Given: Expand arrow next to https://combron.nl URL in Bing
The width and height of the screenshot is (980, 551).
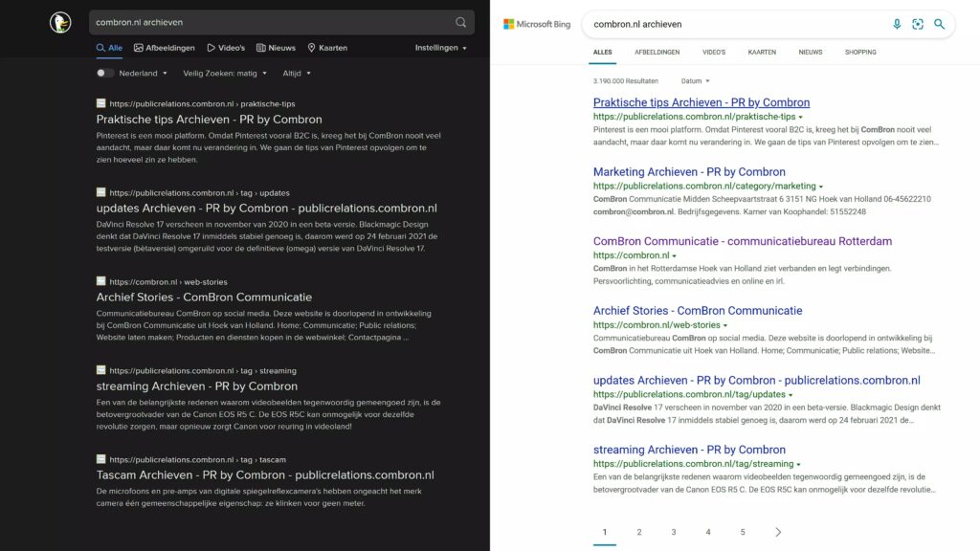Looking at the screenshot, I should [675, 256].
